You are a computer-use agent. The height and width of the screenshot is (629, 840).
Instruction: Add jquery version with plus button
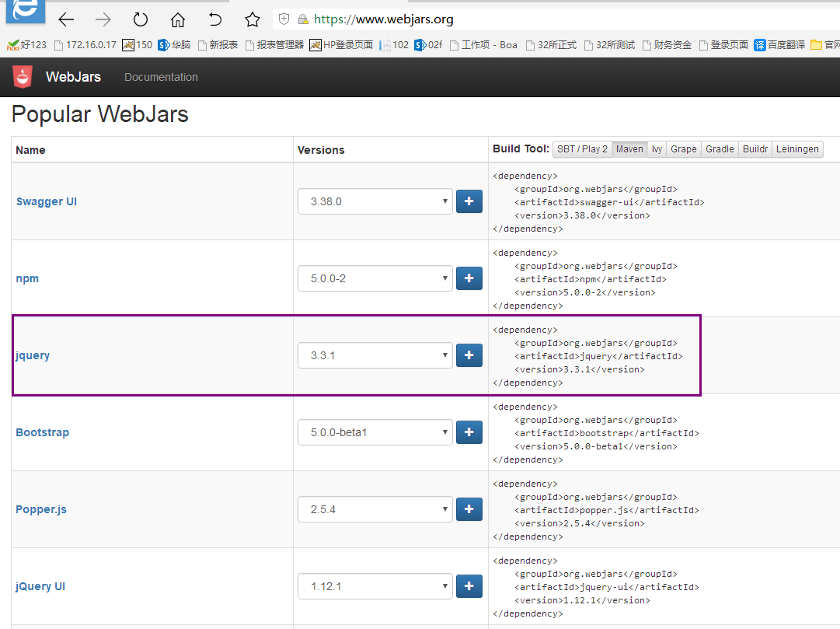pyautogui.click(x=469, y=355)
